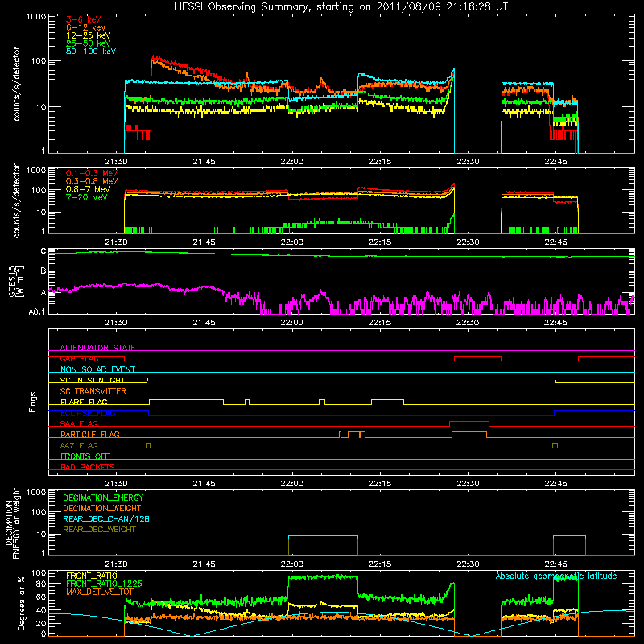Select the 25-50 keV legend label
The image size is (644, 644).
tap(89, 43)
